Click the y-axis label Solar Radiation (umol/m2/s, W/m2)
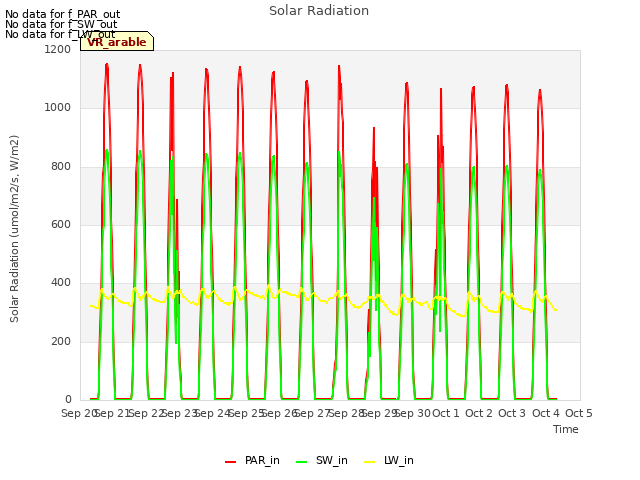 point(14,229)
